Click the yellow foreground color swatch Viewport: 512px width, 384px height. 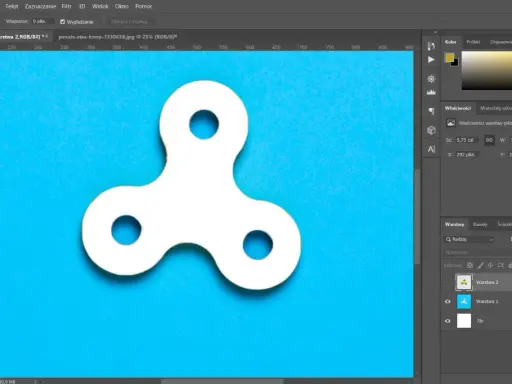[x=449, y=57]
